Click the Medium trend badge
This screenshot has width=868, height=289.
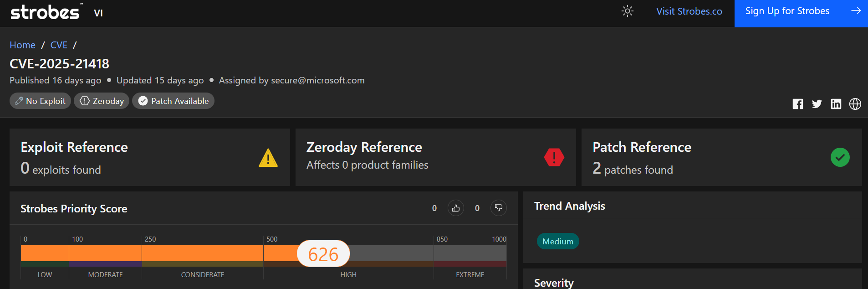[x=558, y=241]
